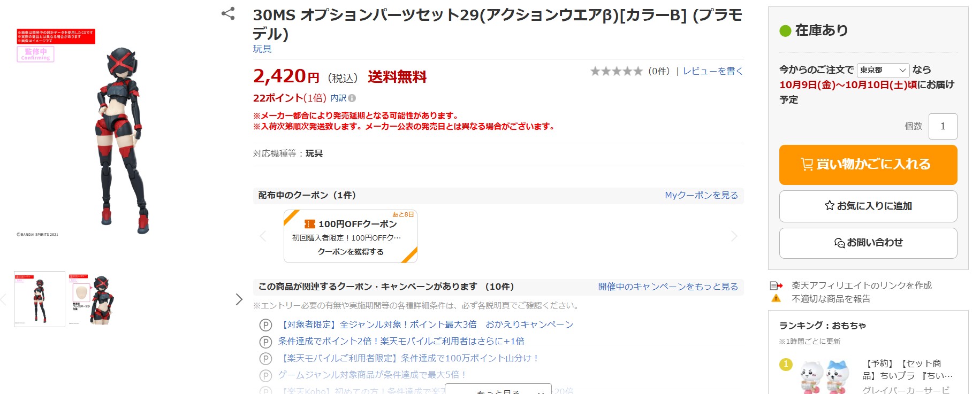Viewport: 980px width, 394px height.
Task: Click the 22ポイント(1倍) text
Action: tap(290, 98)
